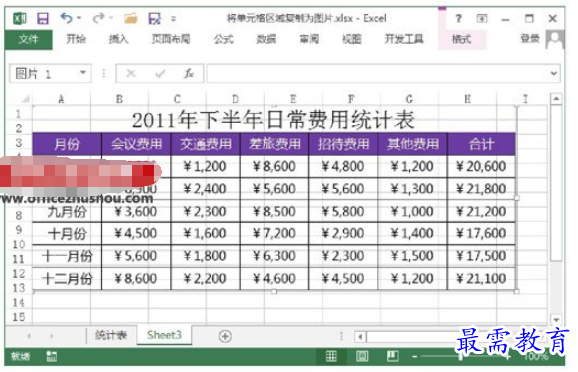The image size is (578, 372).
Task: Open the 格式 picture tools tab
Action: point(462,39)
